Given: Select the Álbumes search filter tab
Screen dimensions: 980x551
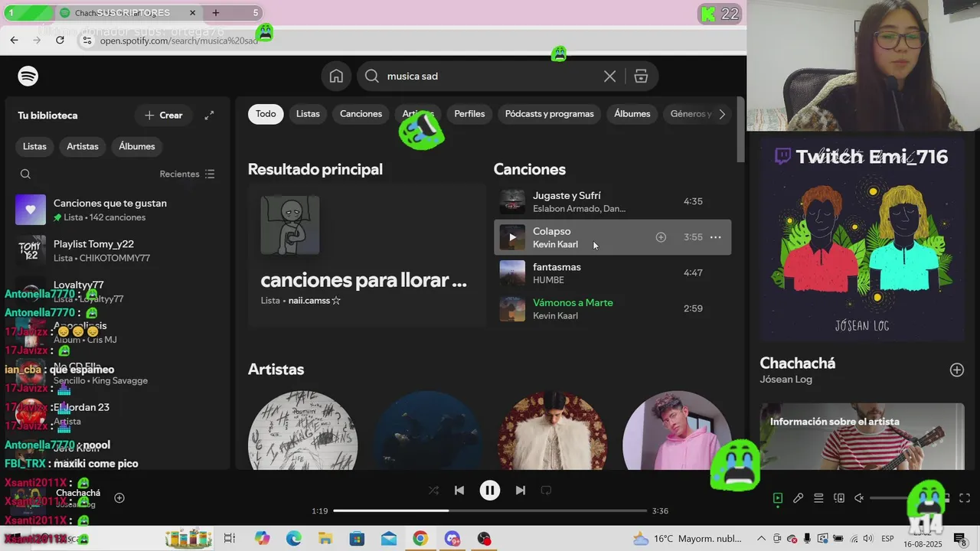Looking at the screenshot, I should (632, 114).
